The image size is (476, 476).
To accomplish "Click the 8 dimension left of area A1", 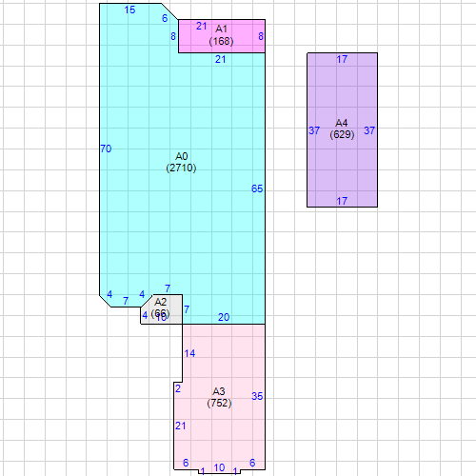I will tap(173, 36).
